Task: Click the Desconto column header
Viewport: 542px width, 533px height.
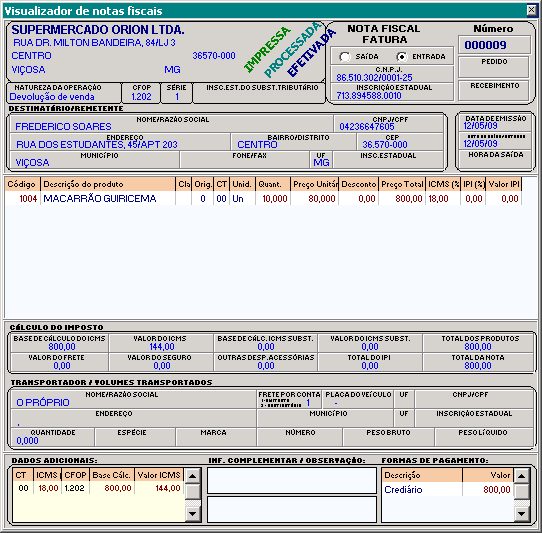Action: point(359,184)
